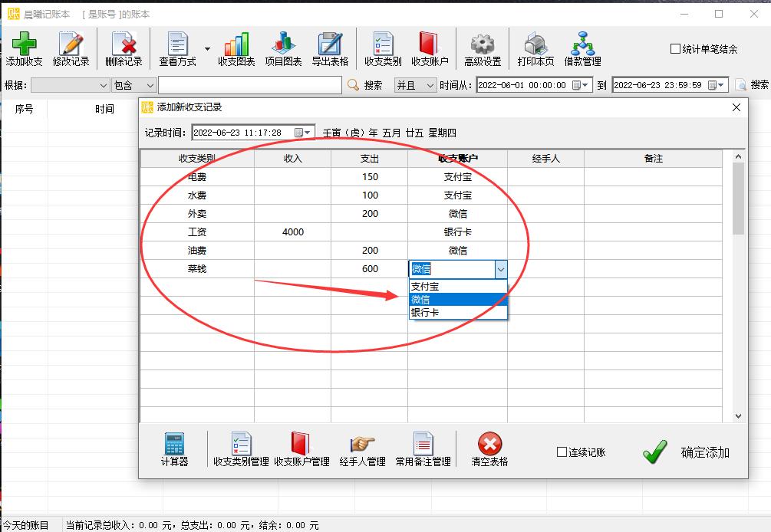
Task: Focus the search keyword input box
Action: (250, 85)
